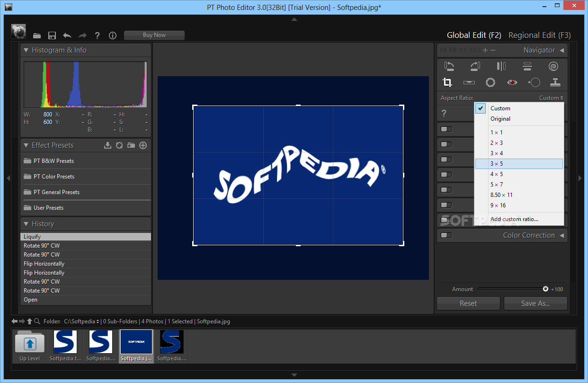Click the save floppy disk icon

[x=52, y=36]
